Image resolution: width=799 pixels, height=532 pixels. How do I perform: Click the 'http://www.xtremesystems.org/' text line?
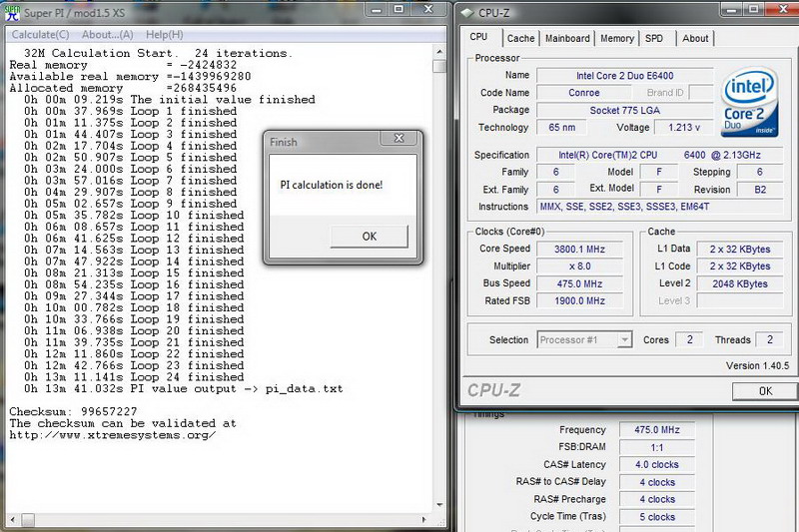[x=112, y=435]
